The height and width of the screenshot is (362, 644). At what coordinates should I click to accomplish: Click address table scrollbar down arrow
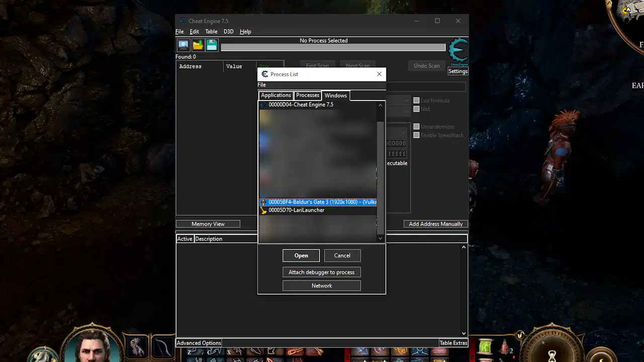point(464,333)
